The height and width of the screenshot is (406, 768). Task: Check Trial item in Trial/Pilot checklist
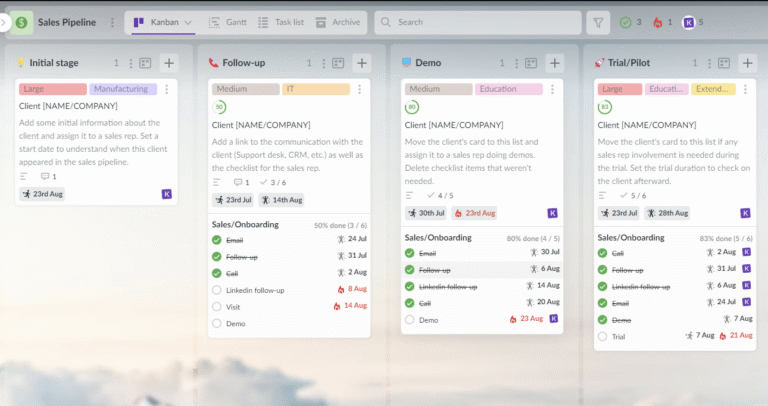[x=603, y=336]
